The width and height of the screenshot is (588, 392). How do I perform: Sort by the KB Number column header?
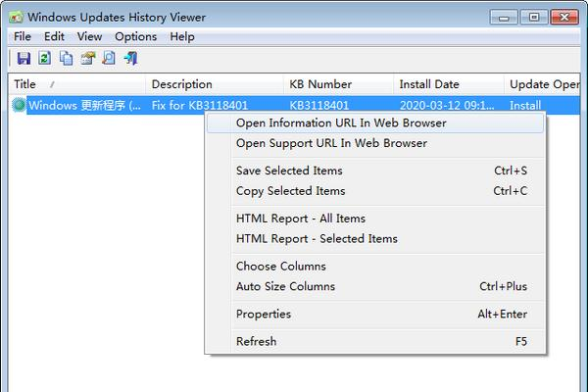tap(338, 84)
